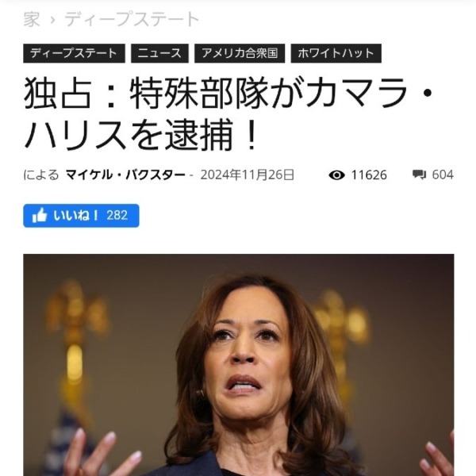Select the black ディープステート category tag
This screenshot has height=476, width=476.
[74, 53]
